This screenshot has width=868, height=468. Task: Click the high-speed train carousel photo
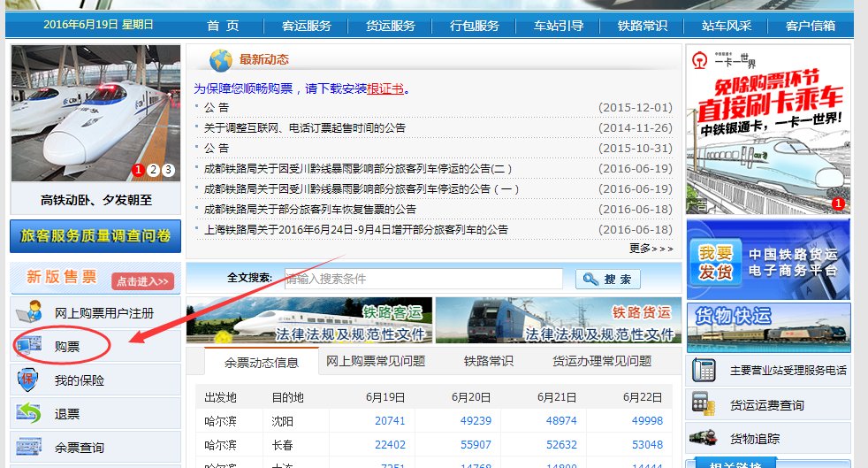(x=95, y=113)
